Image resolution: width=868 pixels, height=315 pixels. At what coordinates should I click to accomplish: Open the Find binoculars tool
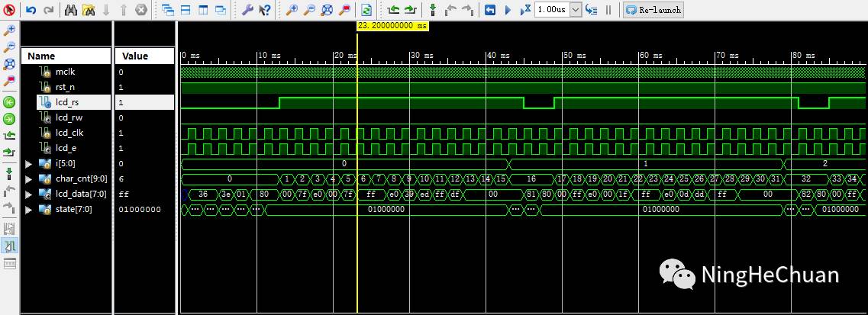(x=69, y=10)
